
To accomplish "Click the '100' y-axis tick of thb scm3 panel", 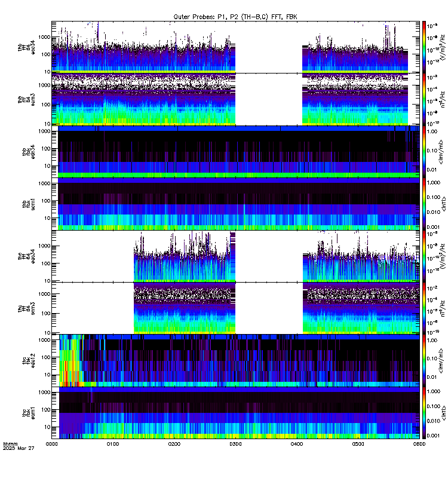I will tap(46, 105).
